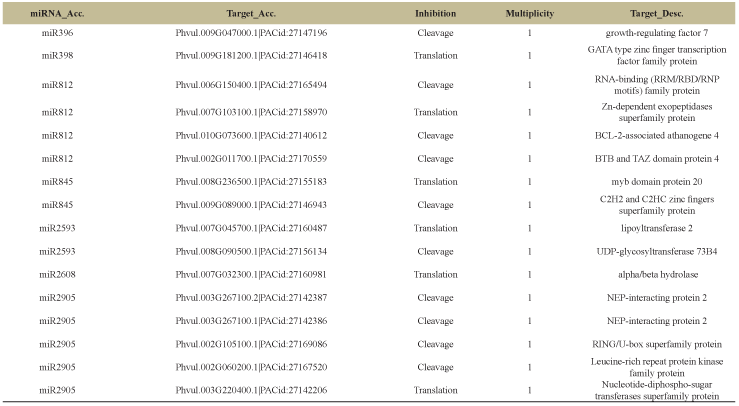Select the Inhibition column header
This screenshot has height=406, width=739.
pyautogui.click(x=436, y=13)
